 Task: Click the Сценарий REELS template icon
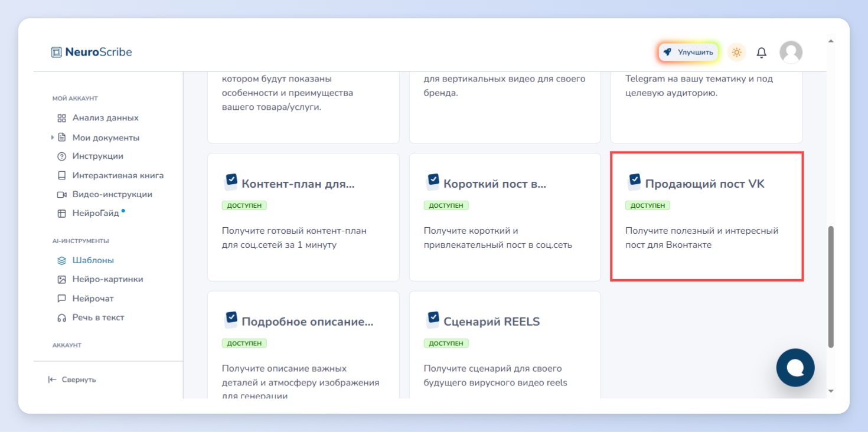[x=433, y=320]
